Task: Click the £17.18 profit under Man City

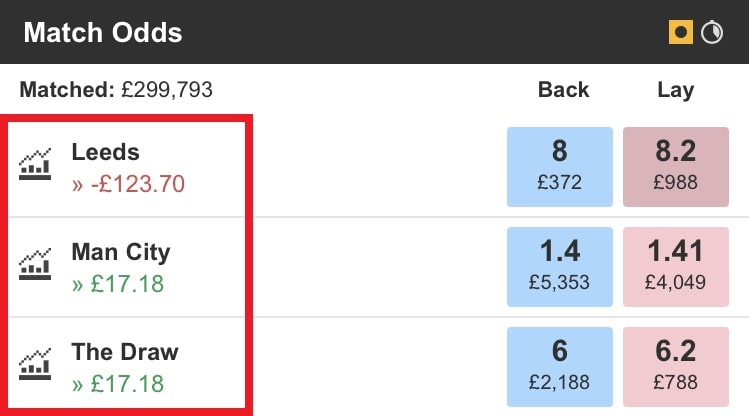Action: pyautogui.click(x=124, y=284)
